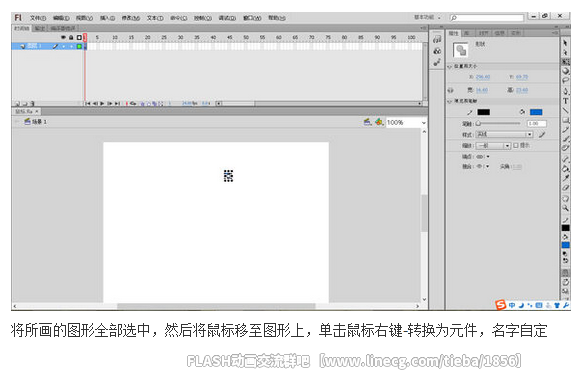Open the Modify (修改) menu
Viewport: 573px width, 380px height.
pos(130,18)
